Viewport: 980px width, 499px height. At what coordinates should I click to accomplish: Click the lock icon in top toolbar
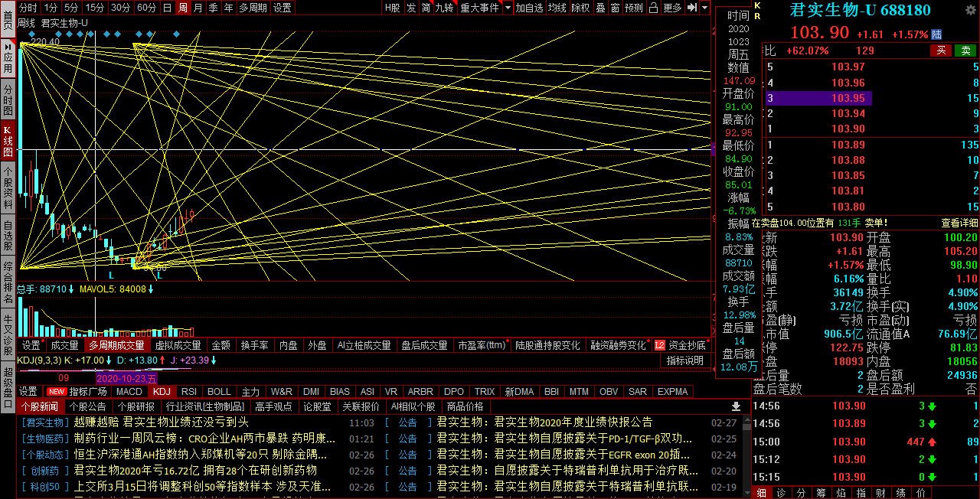click(x=654, y=8)
